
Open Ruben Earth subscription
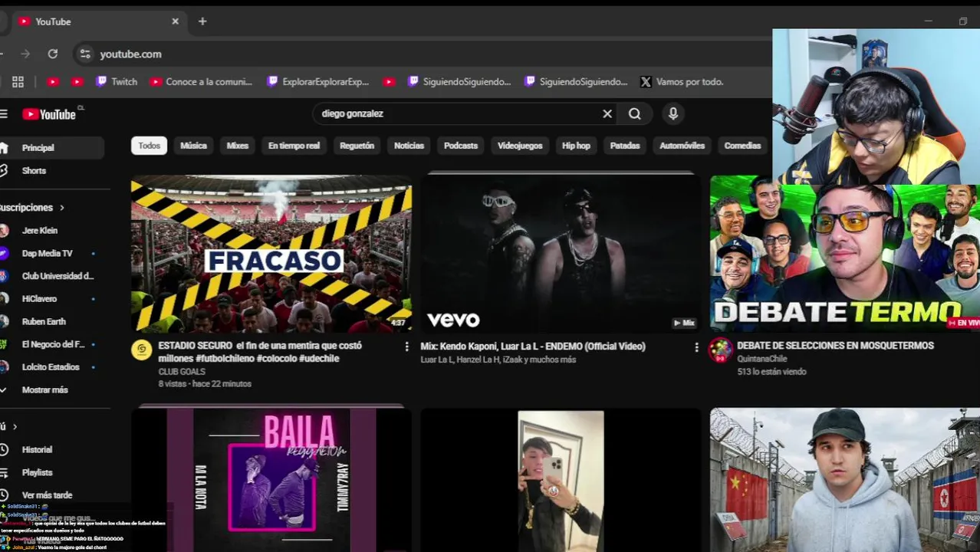44,322
